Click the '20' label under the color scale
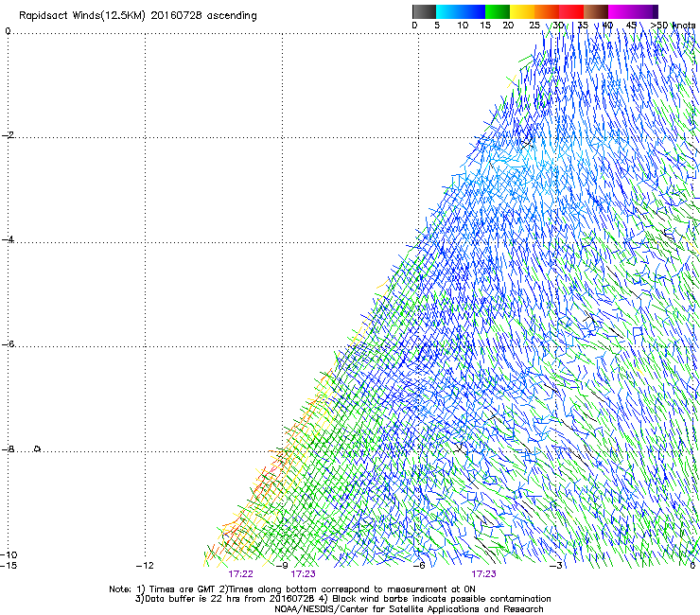 pyautogui.click(x=508, y=26)
